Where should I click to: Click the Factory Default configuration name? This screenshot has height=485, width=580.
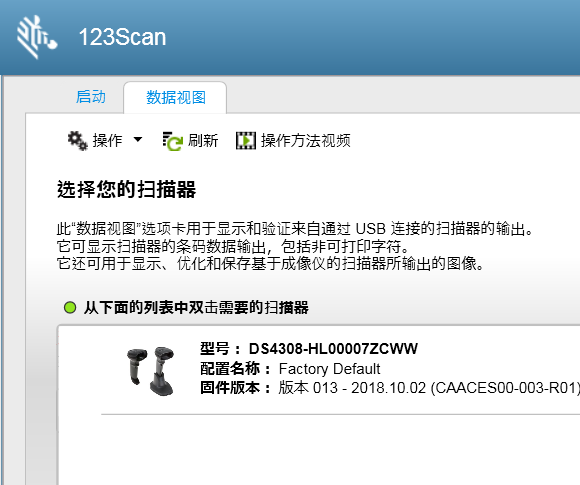coord(329,369)
